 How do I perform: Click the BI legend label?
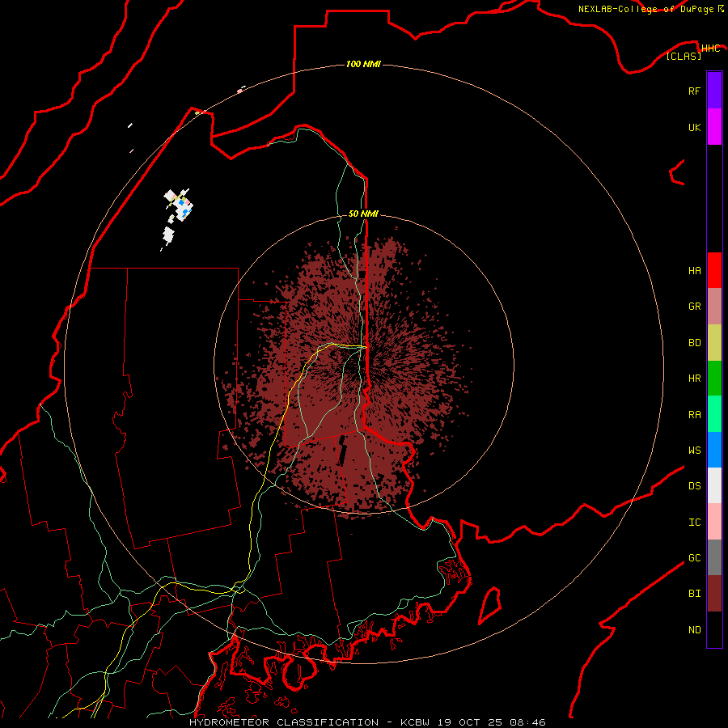click(694, 594)
